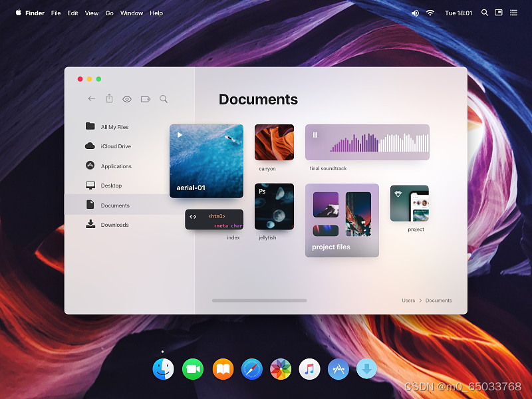Maximize the window with green button
The image size is (532, 399).
(x=98, y=79)
